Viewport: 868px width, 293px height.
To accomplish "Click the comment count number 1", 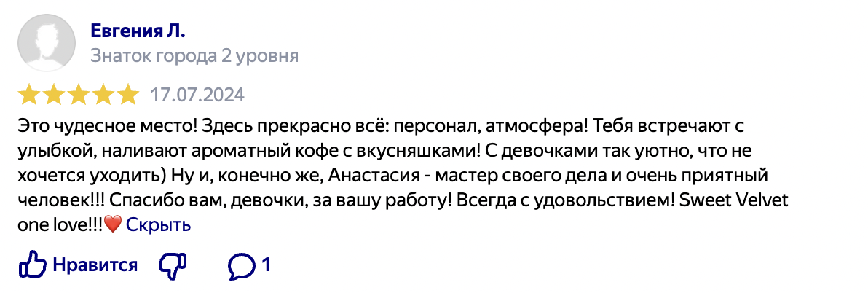I will pyautogui.click(x=267, y=265).
